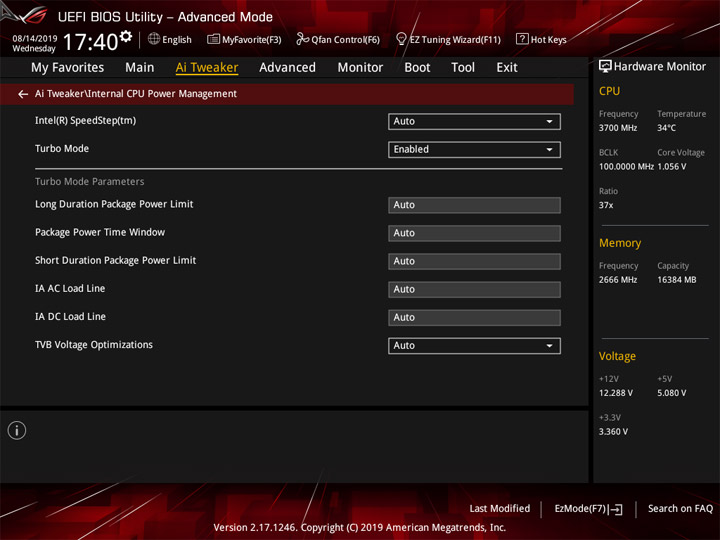This screenshot has width=720, height=540.
Task: Click the globe language icon
Action: click(154, 39)
